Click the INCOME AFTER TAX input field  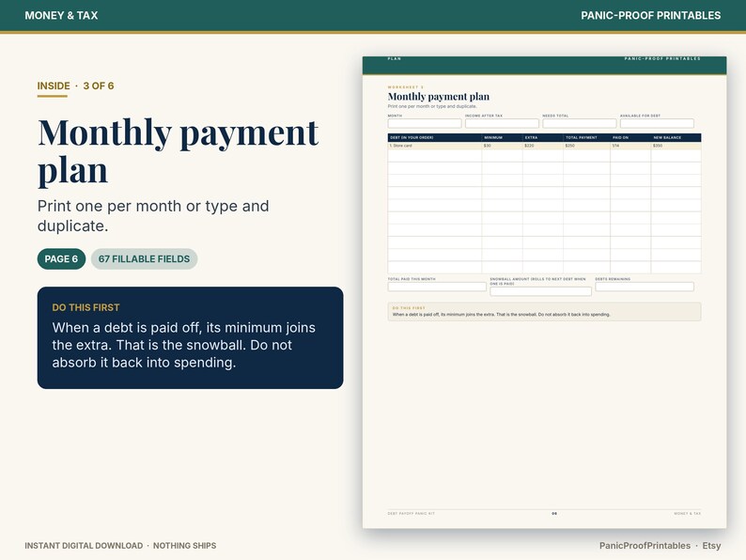tap(502, 124)
